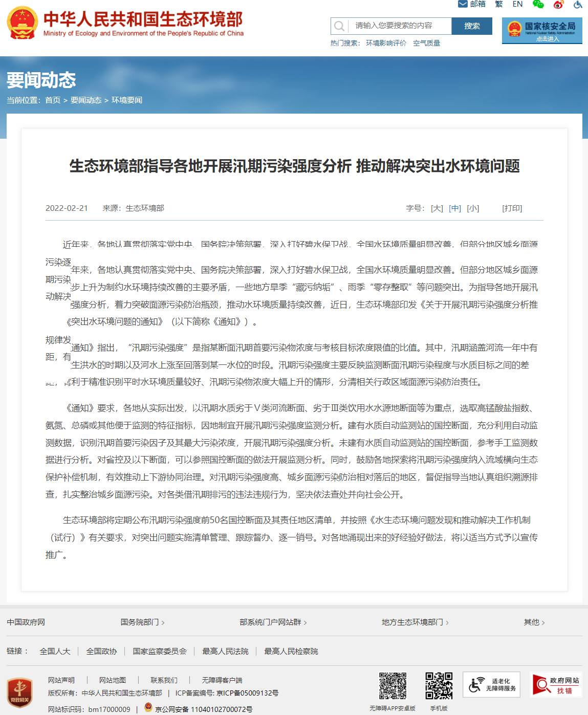Click the 搜索 search button

click(472, 26)
